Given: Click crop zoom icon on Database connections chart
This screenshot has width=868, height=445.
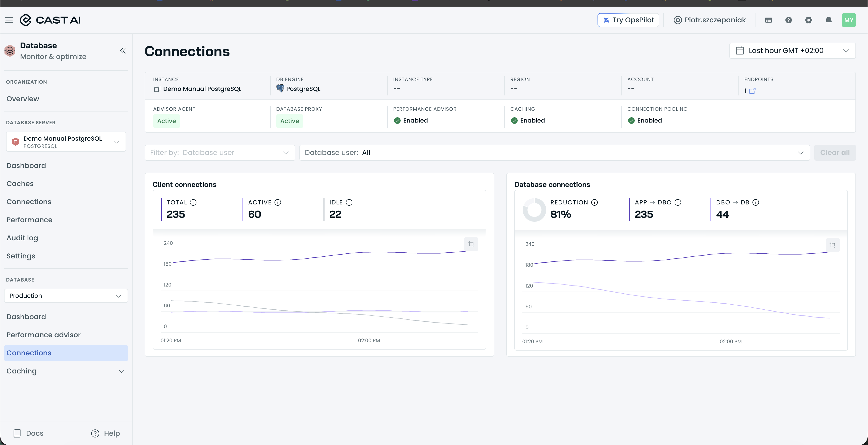Looking at the screenshot, I should pos(833,245).
